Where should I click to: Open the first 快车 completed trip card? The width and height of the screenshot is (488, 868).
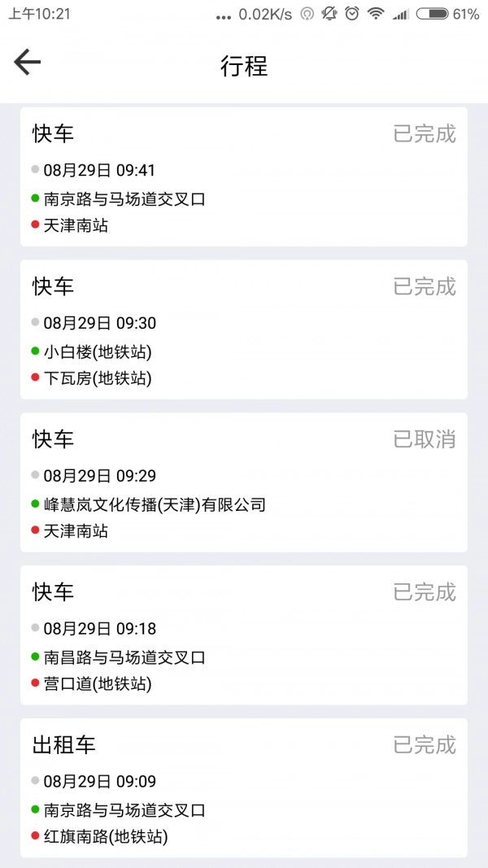[244, 175]
